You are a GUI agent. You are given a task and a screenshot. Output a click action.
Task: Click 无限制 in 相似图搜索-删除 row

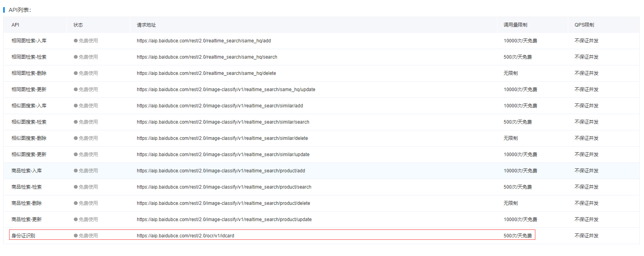(511, 138)
